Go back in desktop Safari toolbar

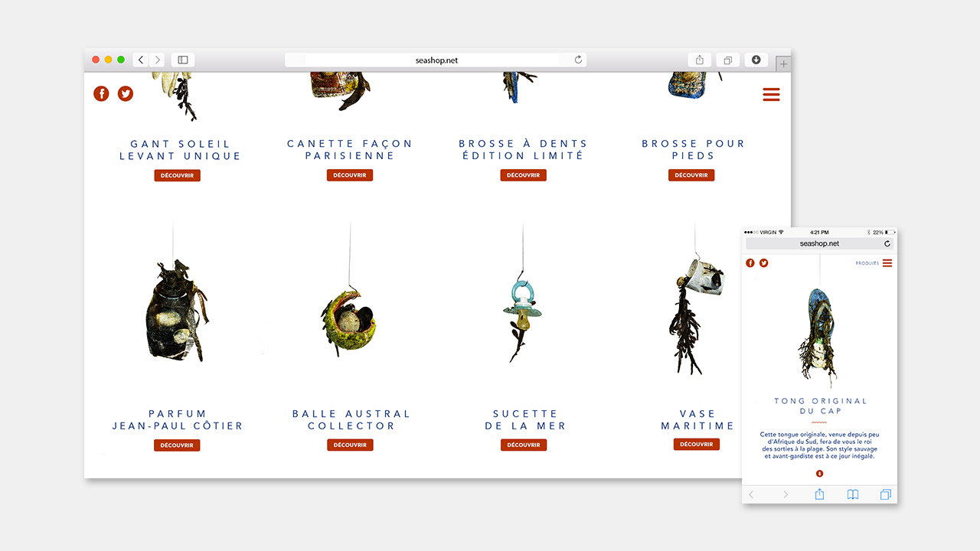[141, 60]
